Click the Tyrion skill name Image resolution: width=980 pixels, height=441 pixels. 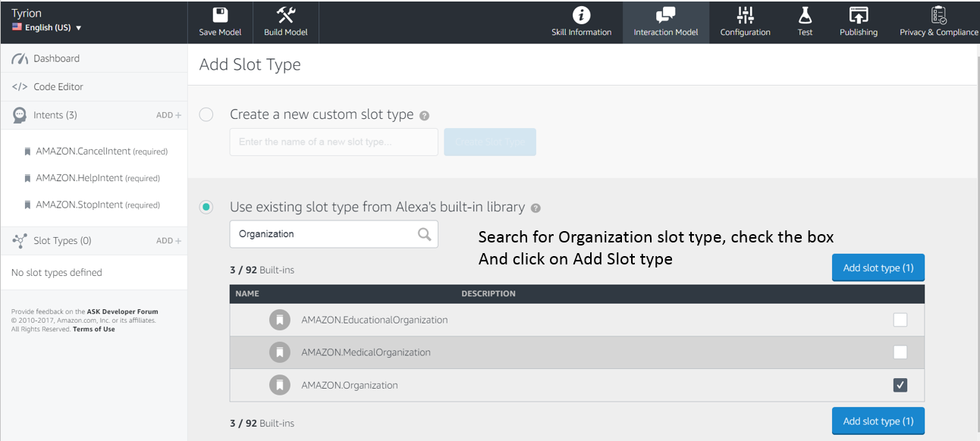click(x=27, y=13)
